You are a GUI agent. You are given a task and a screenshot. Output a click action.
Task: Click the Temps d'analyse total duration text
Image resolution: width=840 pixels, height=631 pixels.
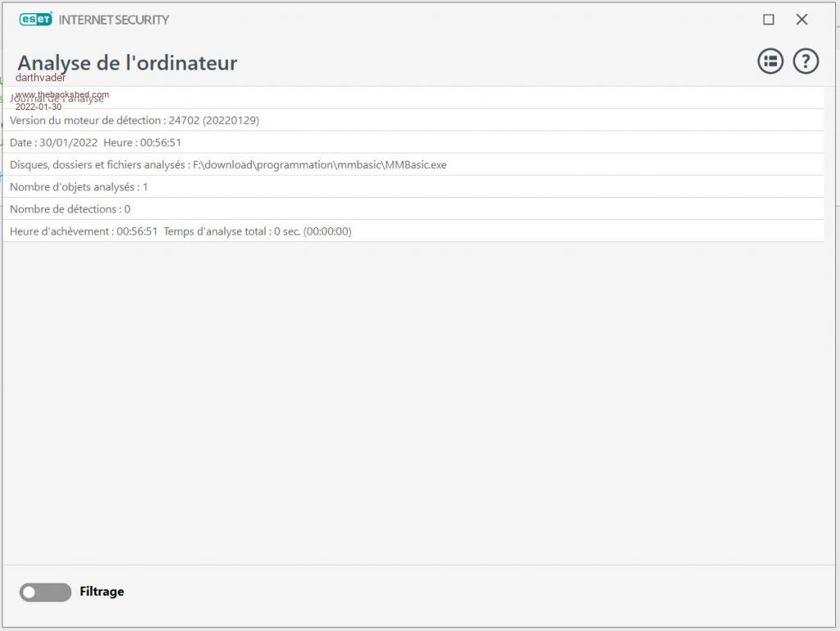[x=257, y=231]
